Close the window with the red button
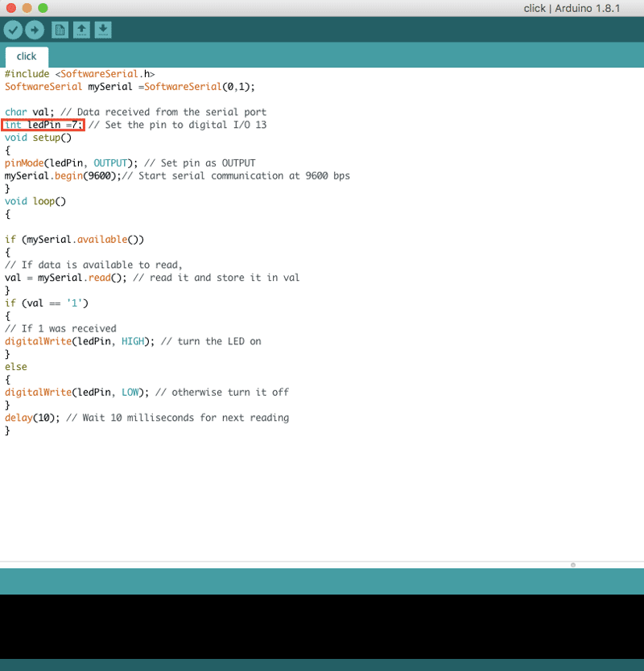Screen dimensions: 644x671 point(11,8)
